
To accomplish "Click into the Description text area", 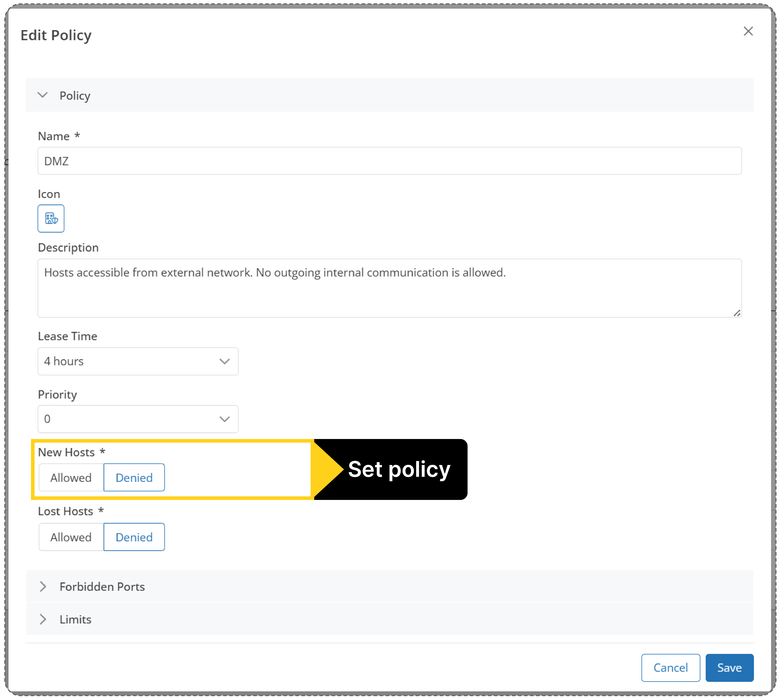I will pos(389,292).
